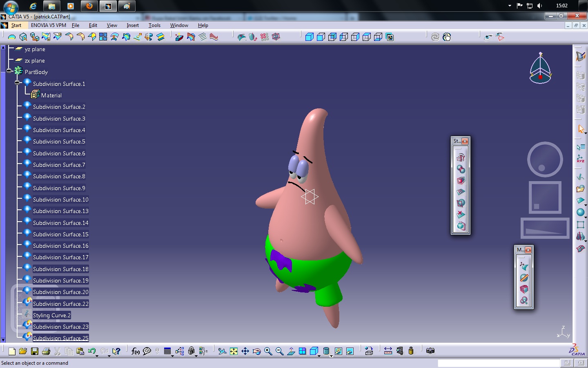Collapse the PartBody tree node
Screen dimensions: 588x368
9,71
